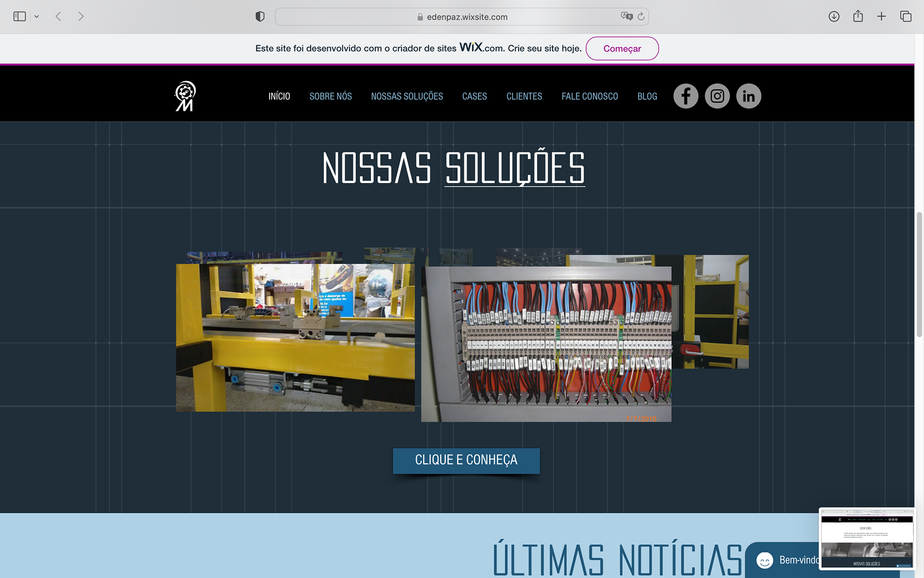924x578 pixels.
Task: Click the Share icon in the Safari toolbar
Action: (x=858, y=17)
